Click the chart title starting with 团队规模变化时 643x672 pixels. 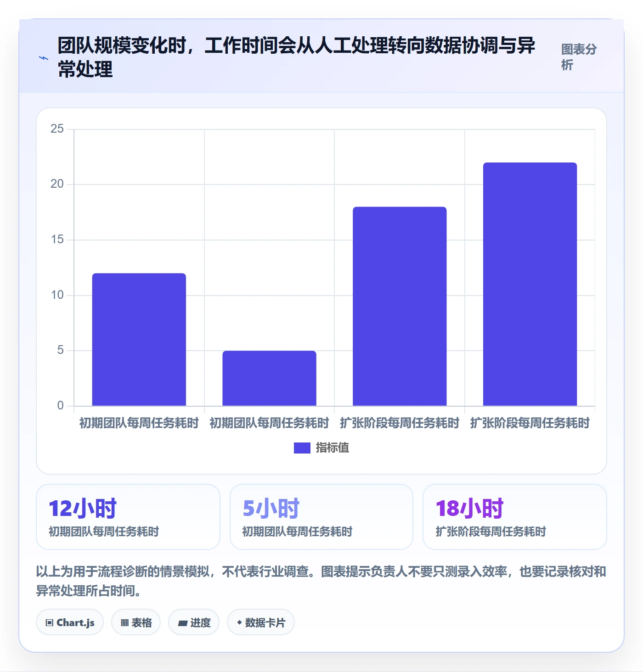click(x=296, y=57)
